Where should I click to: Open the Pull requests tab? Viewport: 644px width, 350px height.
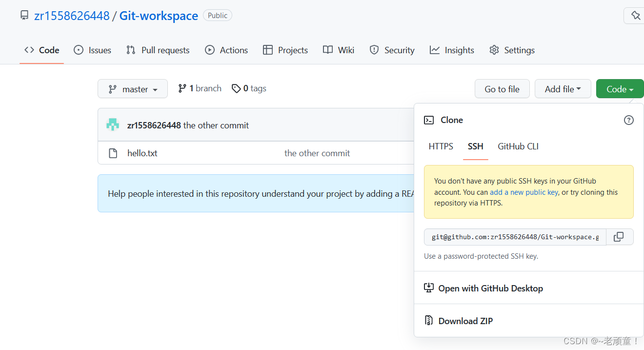pos(158,50)
